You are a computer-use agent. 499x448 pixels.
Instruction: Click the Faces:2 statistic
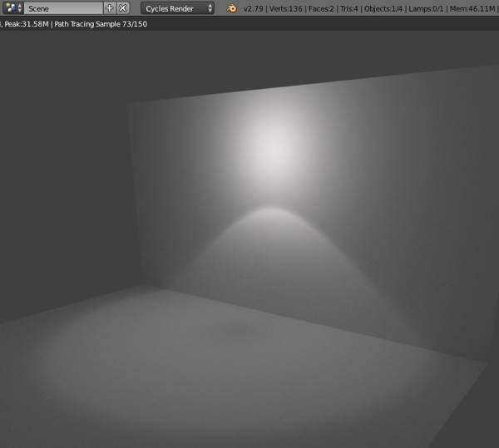pos(321,8)
